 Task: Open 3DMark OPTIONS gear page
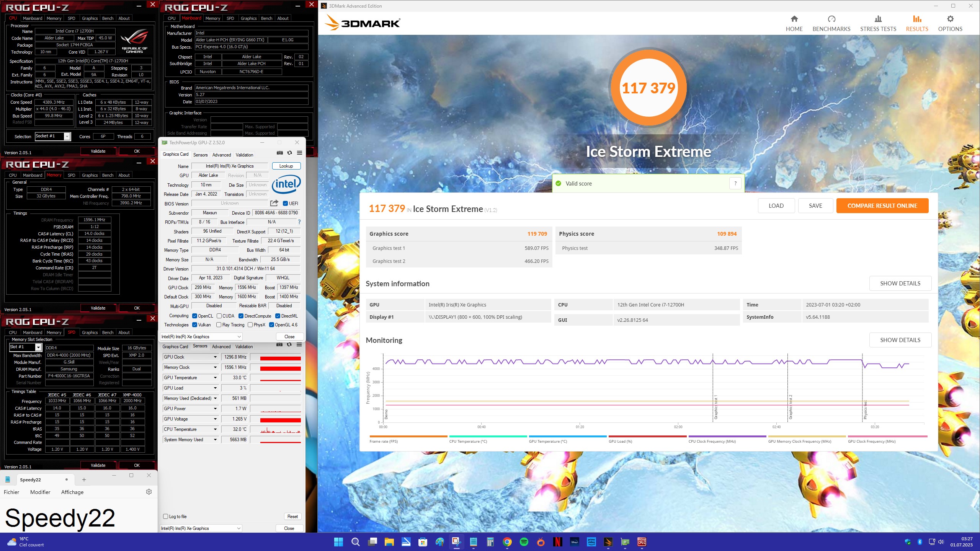tap(950, 23)
